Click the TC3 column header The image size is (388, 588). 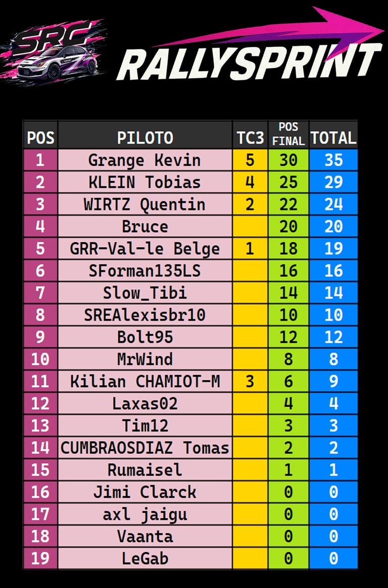[x=250, y=137]
